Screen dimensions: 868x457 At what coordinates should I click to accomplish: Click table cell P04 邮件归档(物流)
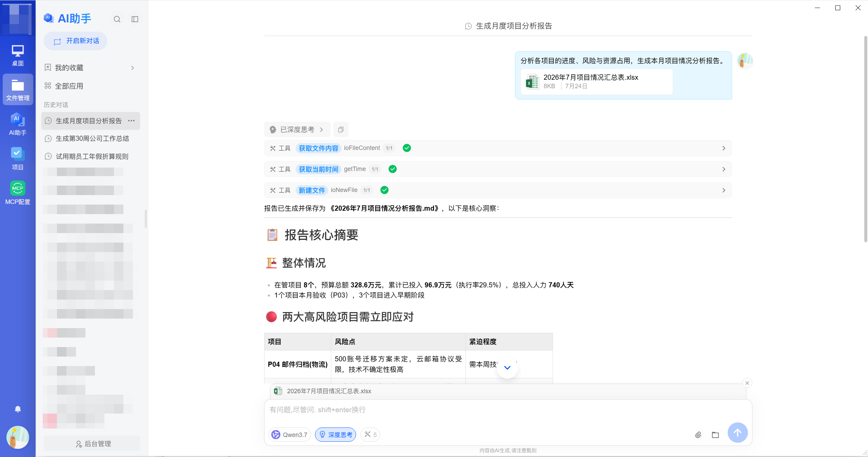[297, 364]
